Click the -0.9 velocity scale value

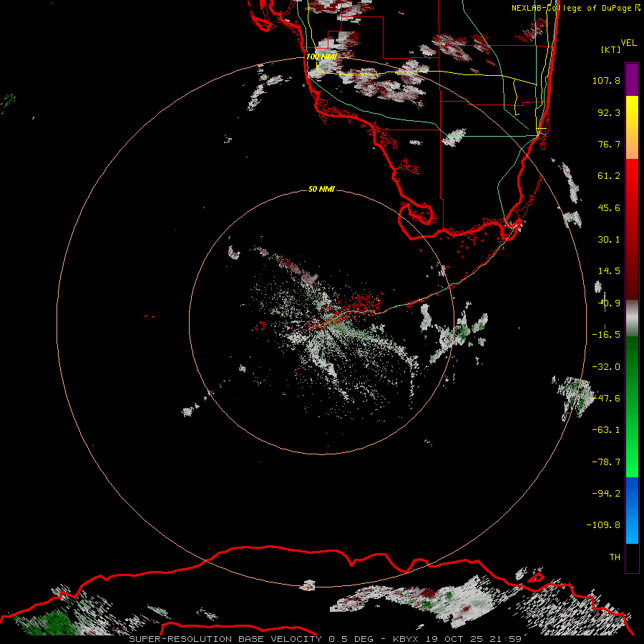609,303
